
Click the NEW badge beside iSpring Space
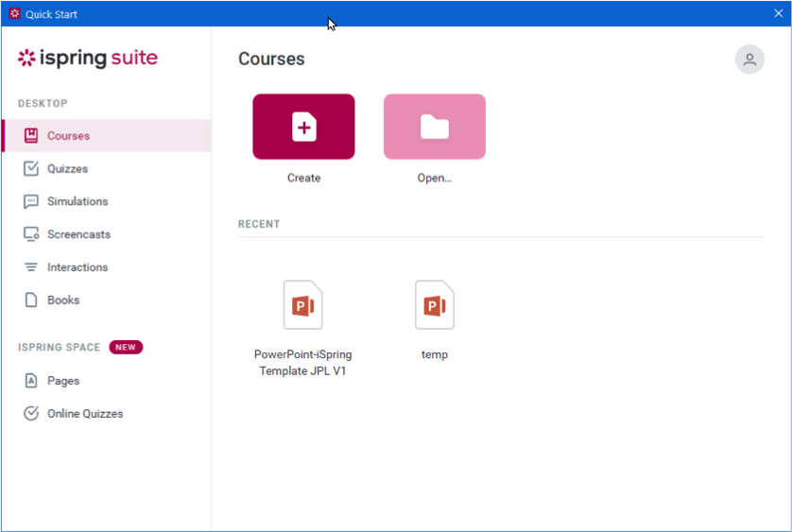pyautogui.click(x=126, y=348)
